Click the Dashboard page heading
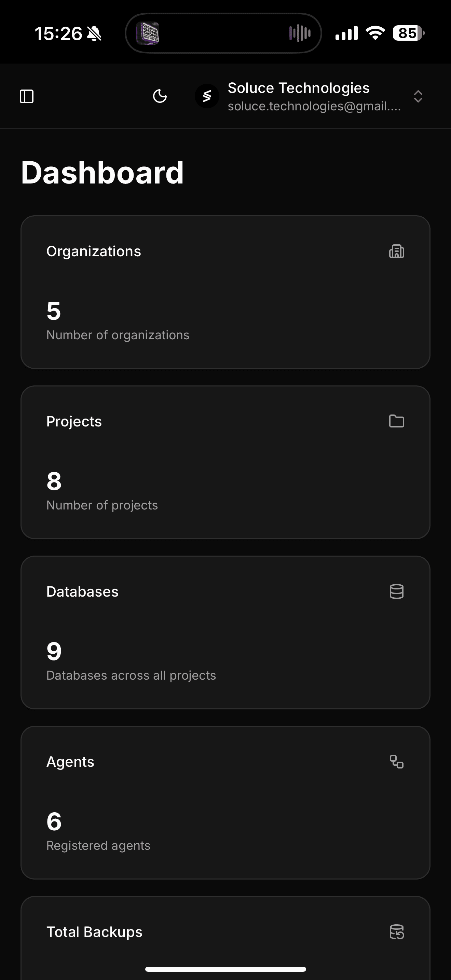 [102, 172]
